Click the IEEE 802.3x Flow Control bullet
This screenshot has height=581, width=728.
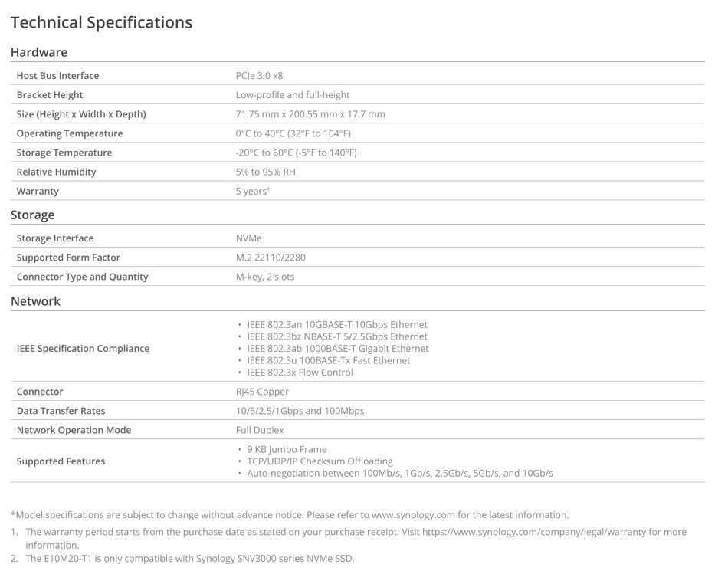tap(300, 373)
